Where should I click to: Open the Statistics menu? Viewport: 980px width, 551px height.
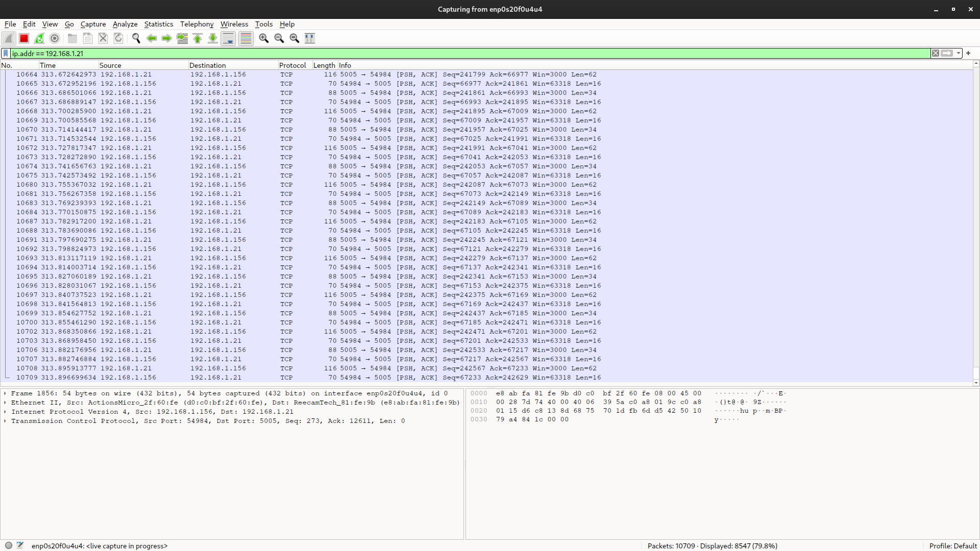(x=159, y=24)
